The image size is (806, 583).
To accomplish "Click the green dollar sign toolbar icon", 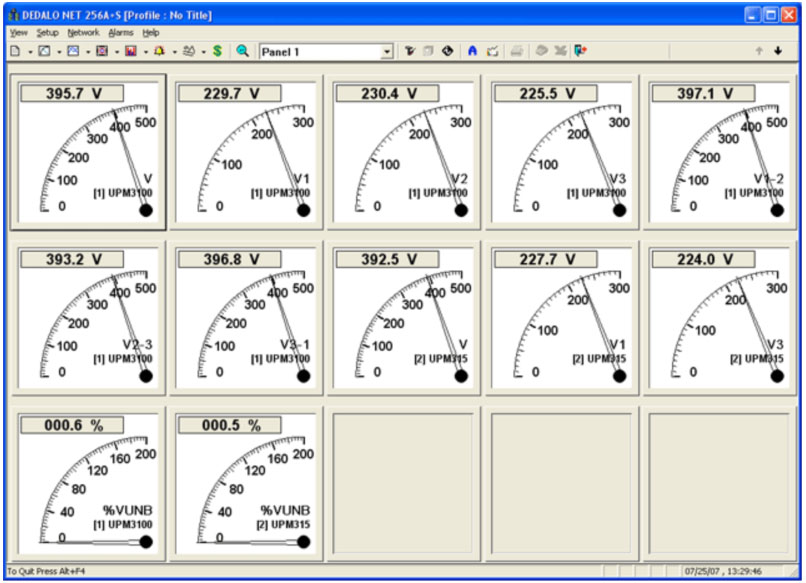I will (x=217, y=51).
